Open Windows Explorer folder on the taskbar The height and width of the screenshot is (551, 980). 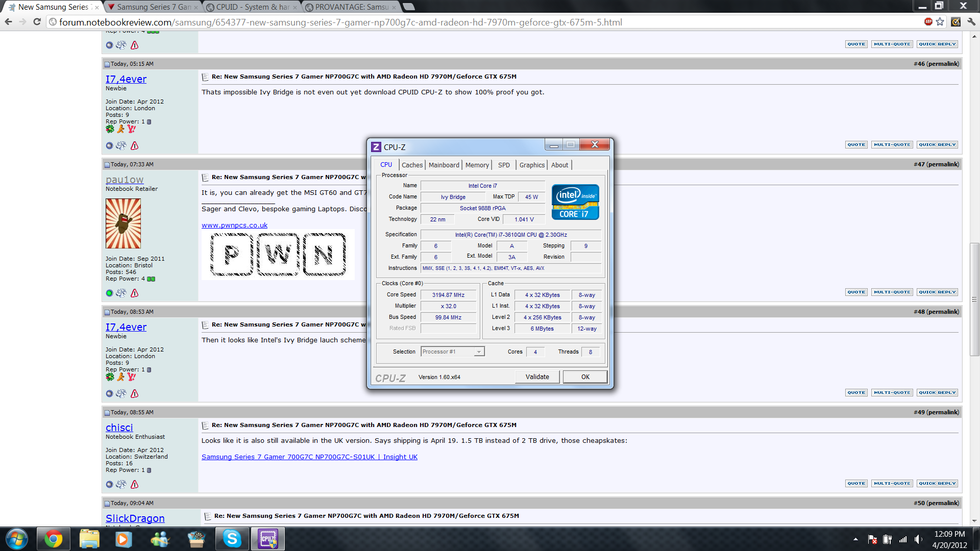(89, 539)
